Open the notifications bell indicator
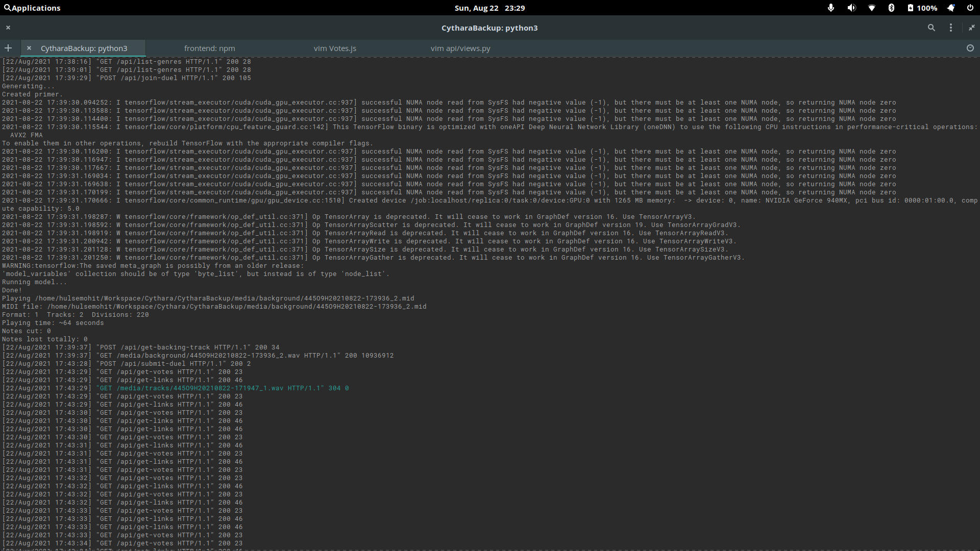This screenshot has width=980, height=551. coord(950,8)
